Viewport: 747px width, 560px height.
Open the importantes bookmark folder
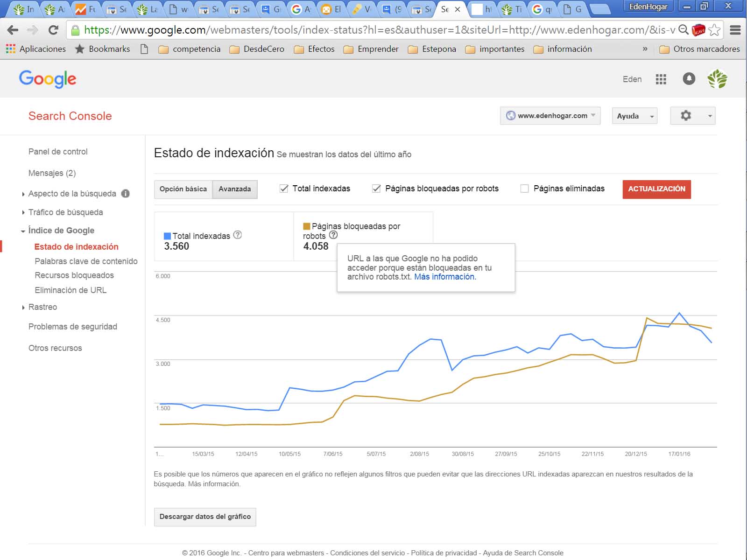click(495, 49)
